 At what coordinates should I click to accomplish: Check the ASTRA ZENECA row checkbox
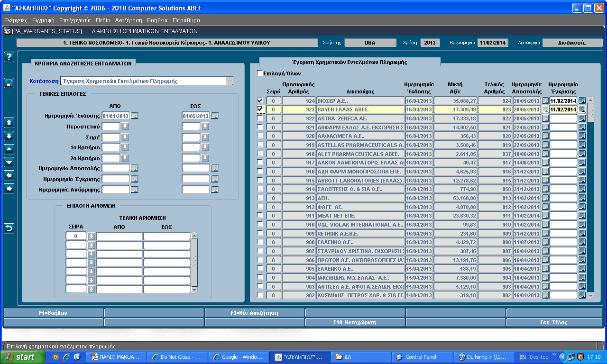259,118
